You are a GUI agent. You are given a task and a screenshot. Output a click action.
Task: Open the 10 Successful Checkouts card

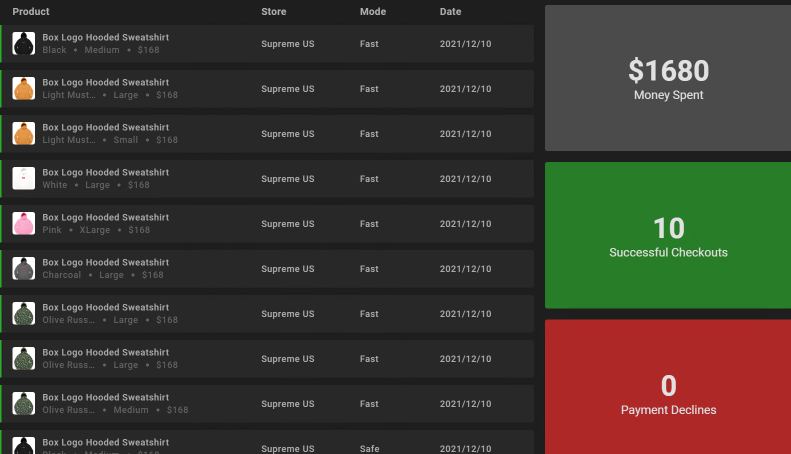pyautogui.click(x=668, y=235)
